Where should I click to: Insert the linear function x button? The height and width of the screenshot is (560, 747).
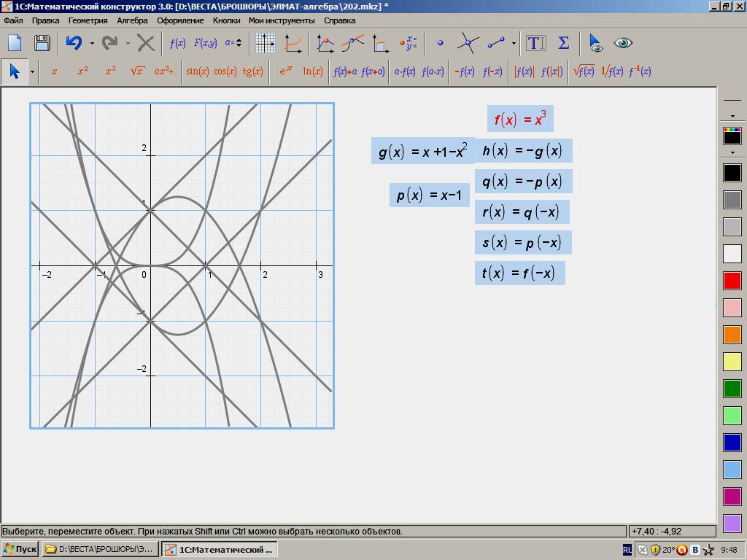[54, 71]
